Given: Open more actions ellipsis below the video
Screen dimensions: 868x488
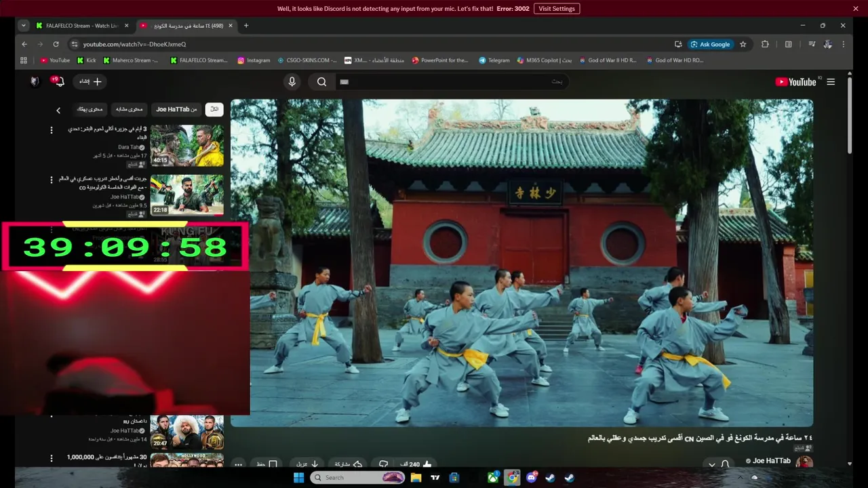Looking at the screenshot, I should pos(238,464).
